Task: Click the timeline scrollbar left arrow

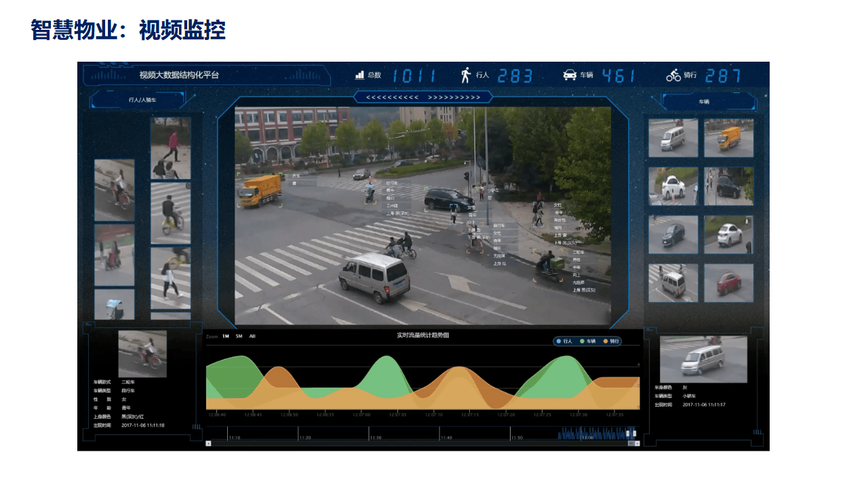Action: (x=208, y=443)
